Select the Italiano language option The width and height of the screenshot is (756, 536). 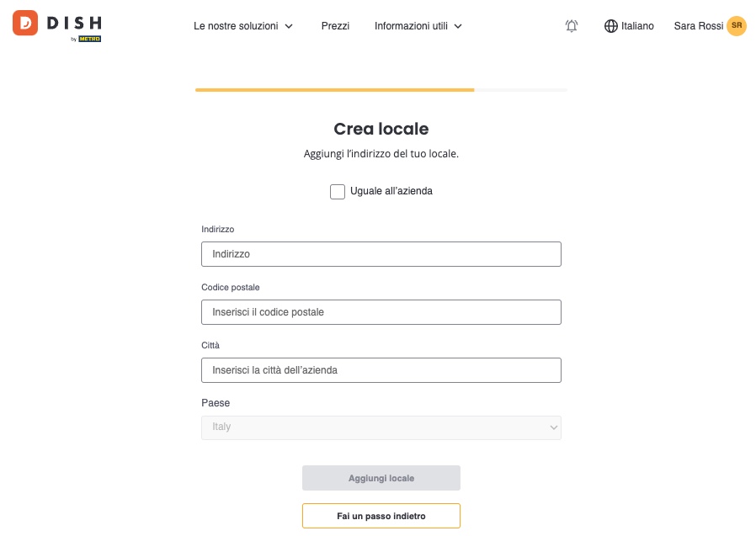(x=637, y=26)
